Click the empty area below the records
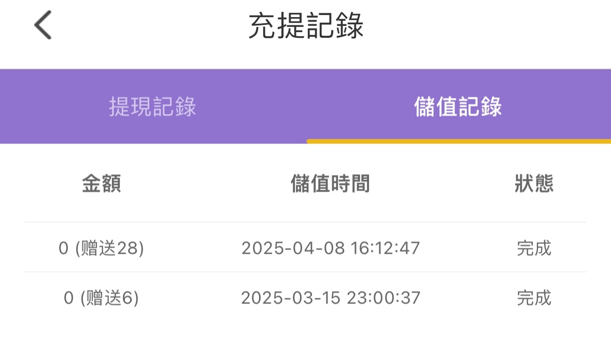The width and height of the screenshot is (611, 364). (x=306, y=339)
